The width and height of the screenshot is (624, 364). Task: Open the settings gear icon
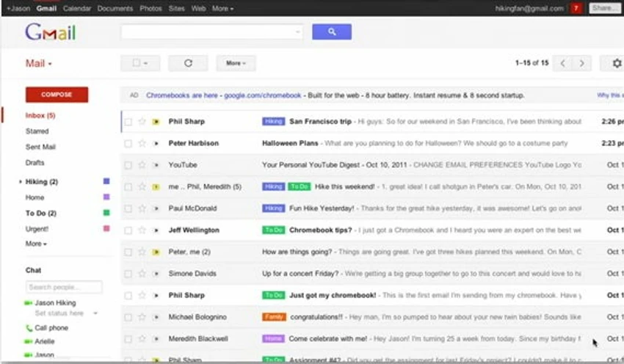[617, 63]
